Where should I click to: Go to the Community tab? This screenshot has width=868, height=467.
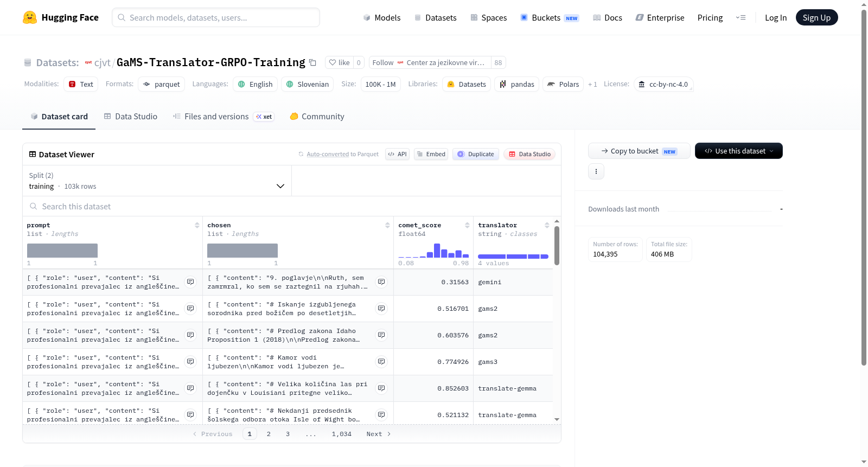click(x=317, y=117)
